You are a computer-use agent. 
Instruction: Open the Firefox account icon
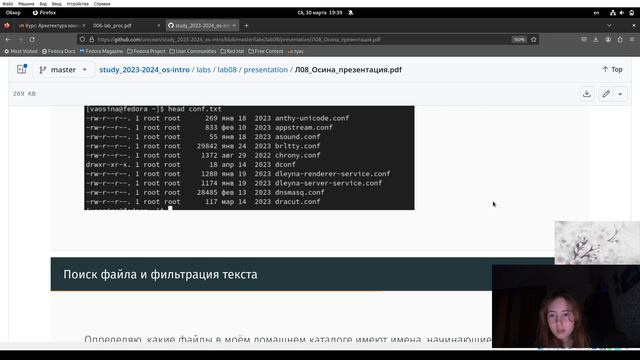pos(608,40)
